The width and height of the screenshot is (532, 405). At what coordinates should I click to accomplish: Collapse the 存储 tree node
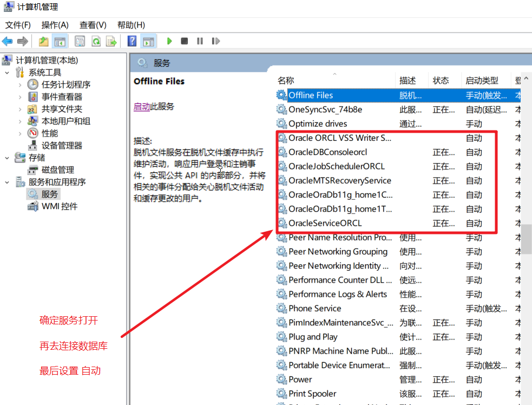click(7, 158)
